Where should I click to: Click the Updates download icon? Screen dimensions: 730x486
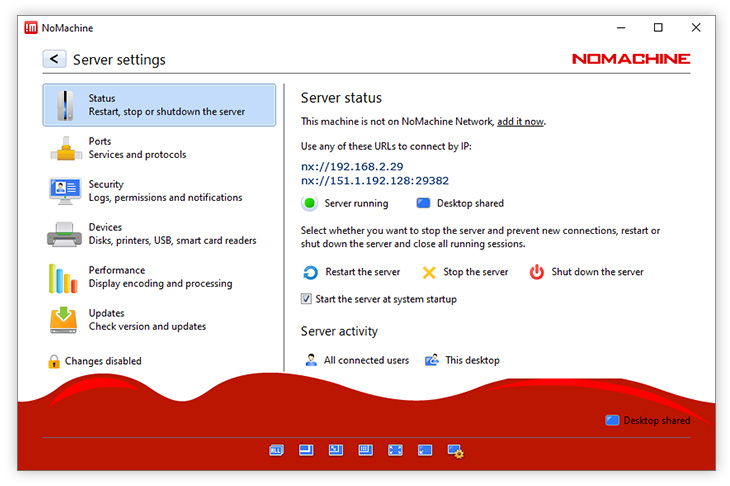coord(63,320)
